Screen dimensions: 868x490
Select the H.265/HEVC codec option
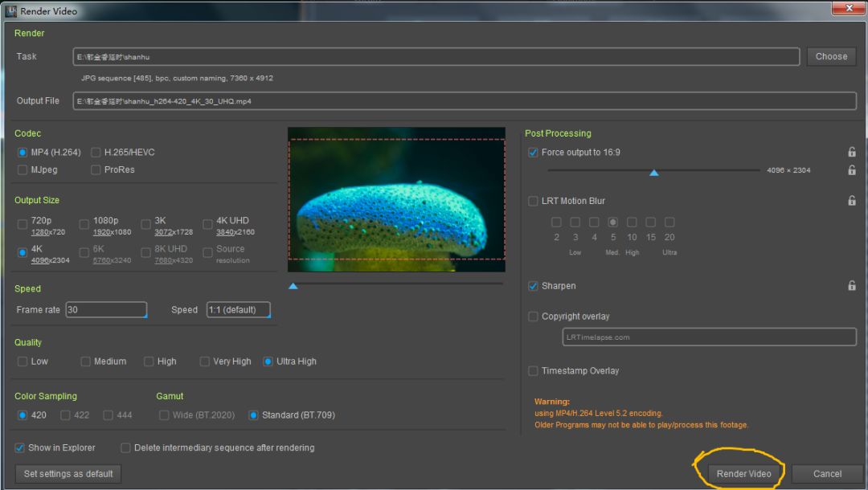pos(96,152)
